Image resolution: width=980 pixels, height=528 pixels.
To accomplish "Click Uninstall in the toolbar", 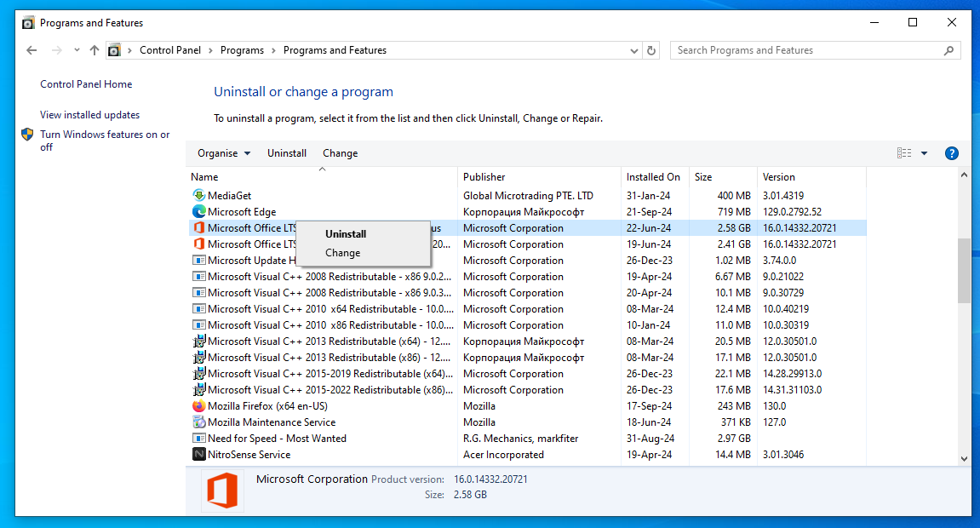I will 287,153.
